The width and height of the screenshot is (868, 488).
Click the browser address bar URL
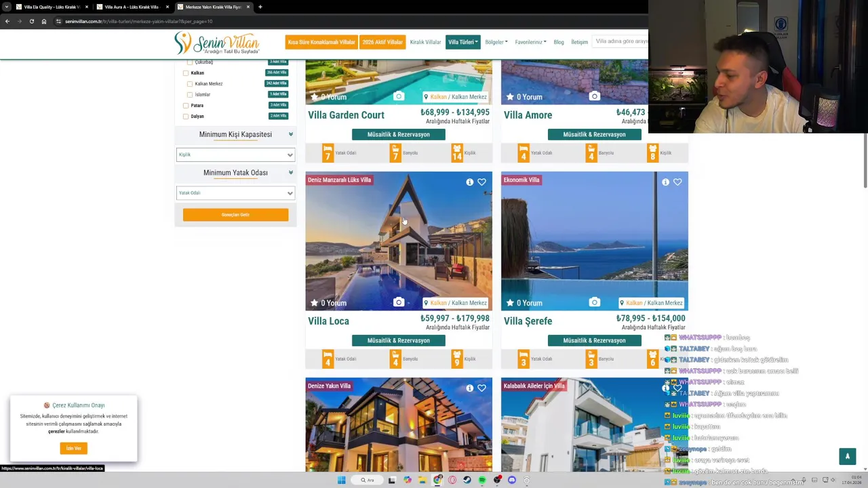(x=139, y=21)
